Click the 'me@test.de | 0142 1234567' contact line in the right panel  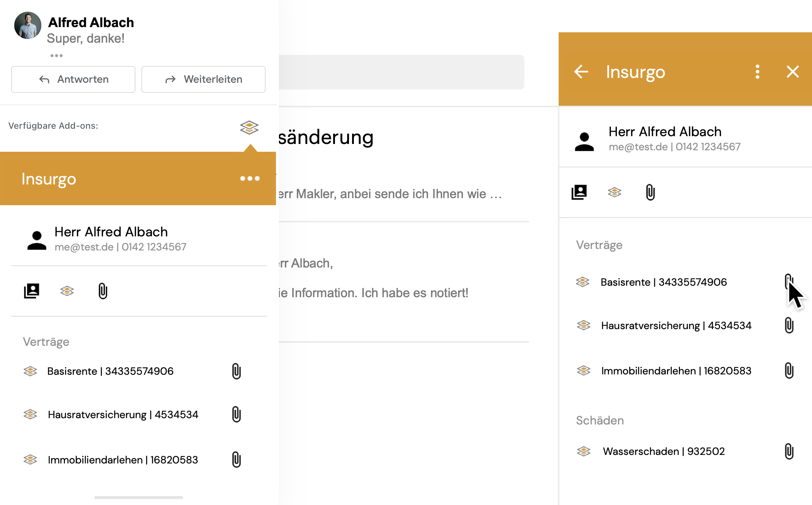(x=675, y=147)
